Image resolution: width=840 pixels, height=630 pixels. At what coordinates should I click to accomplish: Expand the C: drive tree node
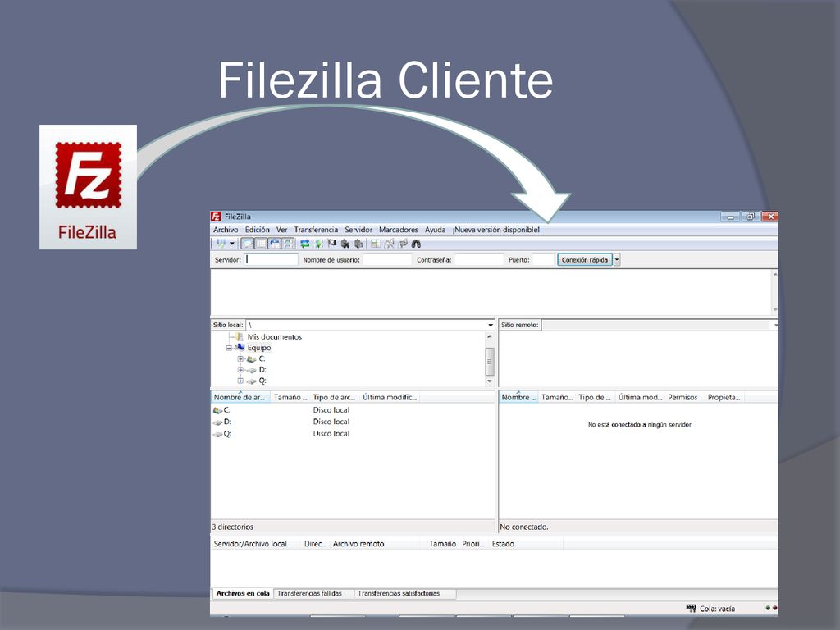240,359
